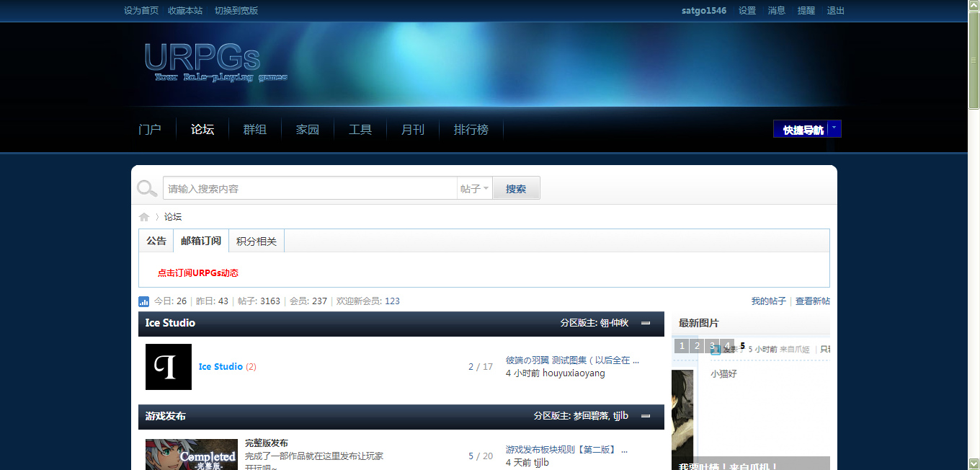Click the home icon in breadcrumb

(144, 217)
